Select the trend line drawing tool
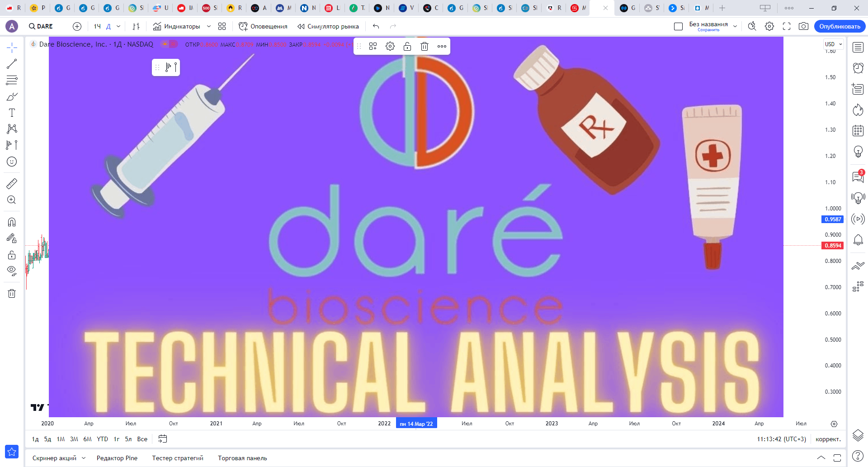Screen dimensions: 868x467 (x=12, y=64)
